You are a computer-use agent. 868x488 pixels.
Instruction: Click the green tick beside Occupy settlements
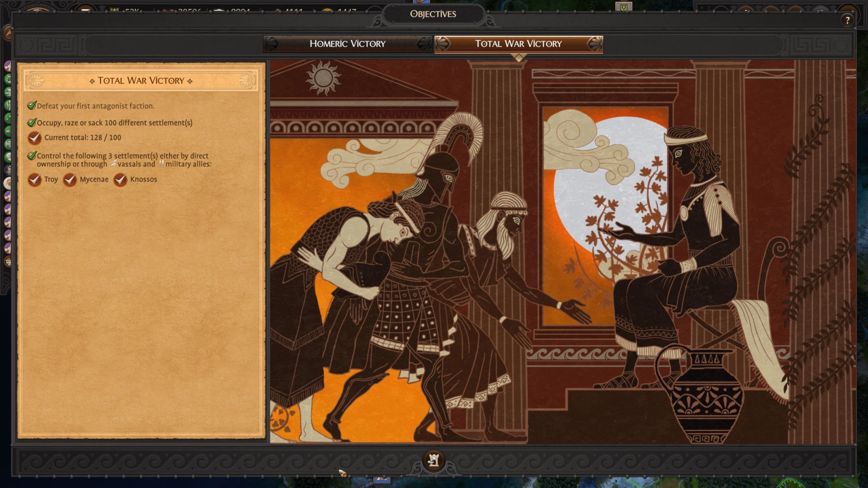pyautogui.click(x=32, y=122)
